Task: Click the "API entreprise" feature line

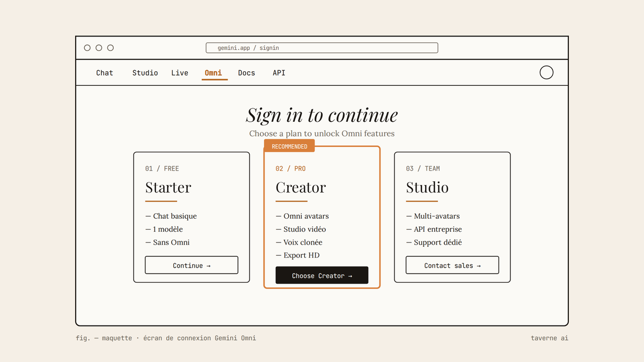Action: [434, 229]
